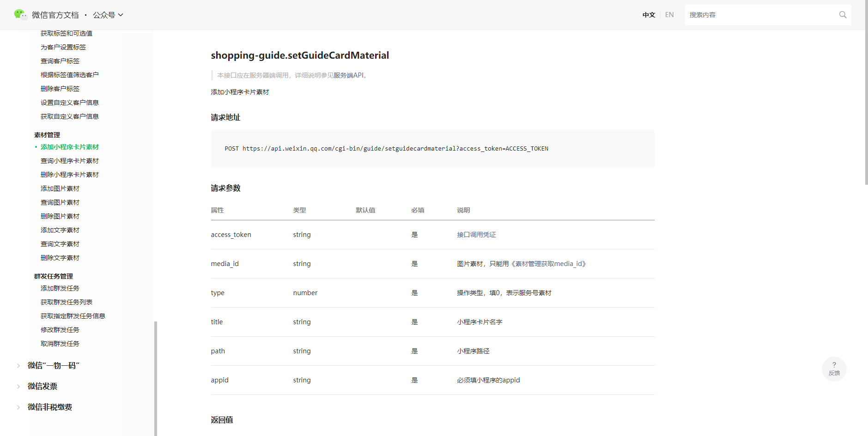Click the path parameter name
This screenshot has height=436, width=868.
click(218, 351)
